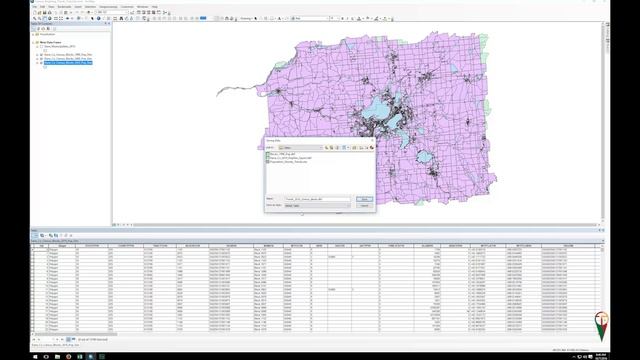Switch TOC to List By Visibility
The height and width of the screenshot is (360, 640).
pos(43,29)
